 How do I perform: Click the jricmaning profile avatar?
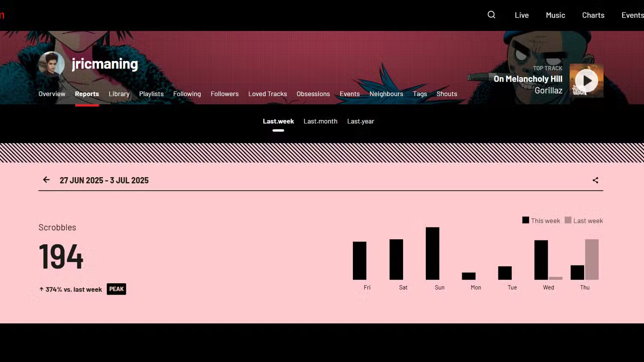(x=51, y=63)
